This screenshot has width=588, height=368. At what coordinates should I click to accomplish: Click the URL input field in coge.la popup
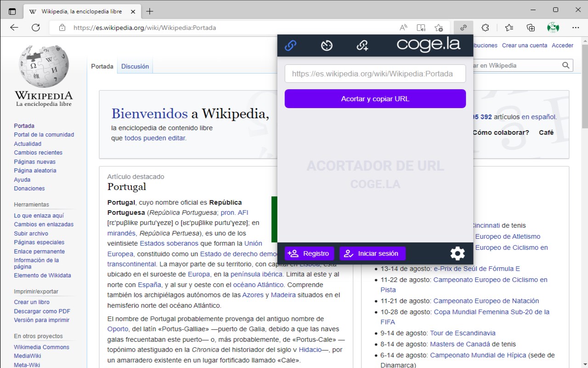(375, 74)
